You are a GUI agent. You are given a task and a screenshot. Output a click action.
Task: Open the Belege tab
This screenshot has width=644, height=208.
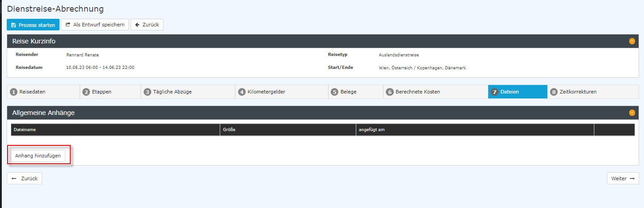pos(355,92)
